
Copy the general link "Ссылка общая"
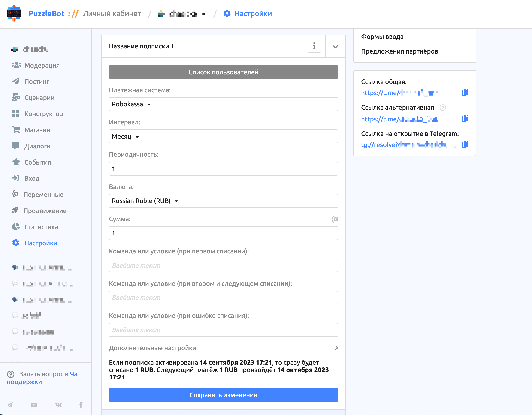coord(465,92)
